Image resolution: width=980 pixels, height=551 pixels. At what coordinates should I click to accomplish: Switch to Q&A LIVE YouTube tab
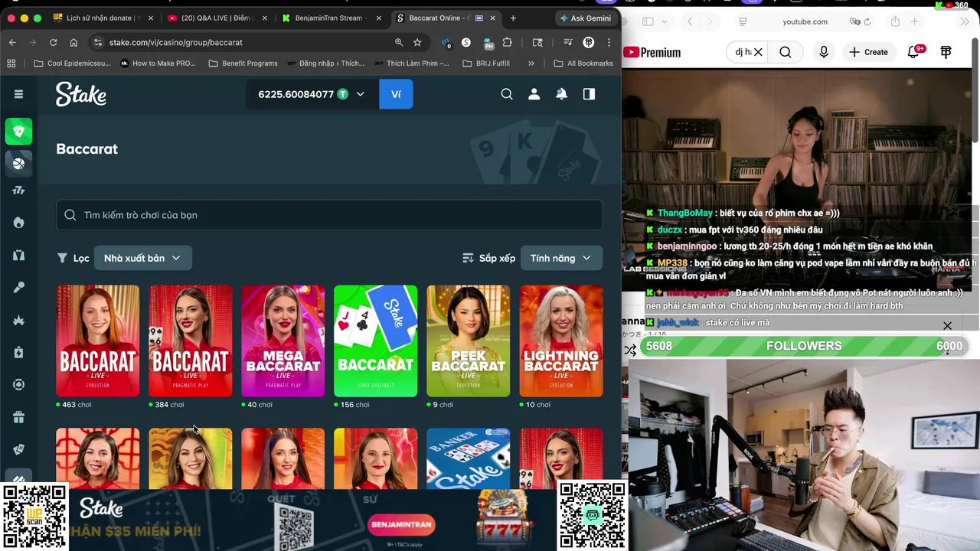(217, 18)
